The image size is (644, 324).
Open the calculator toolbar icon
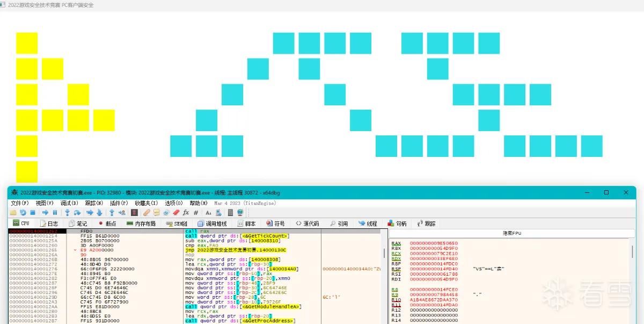(x=230, y=213)
